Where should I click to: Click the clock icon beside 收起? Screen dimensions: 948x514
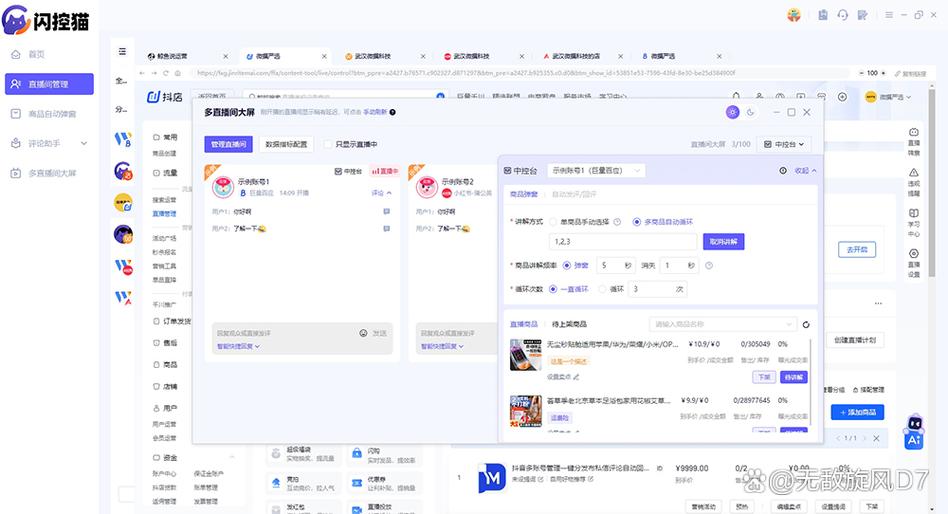click(783, 171)
